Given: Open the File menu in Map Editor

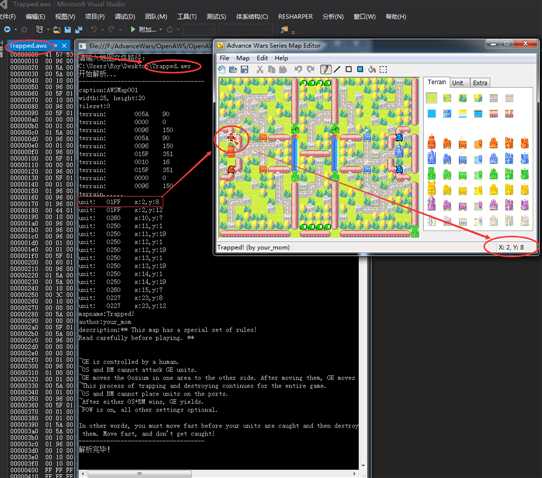Looking at the screenshot, I should (224, 58).
